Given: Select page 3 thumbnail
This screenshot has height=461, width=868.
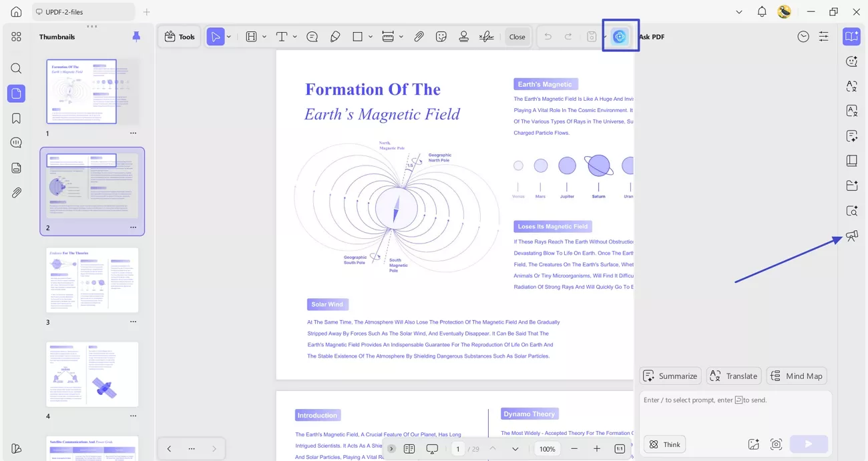Looking at the screenshot, I should [x=92, y=280].
